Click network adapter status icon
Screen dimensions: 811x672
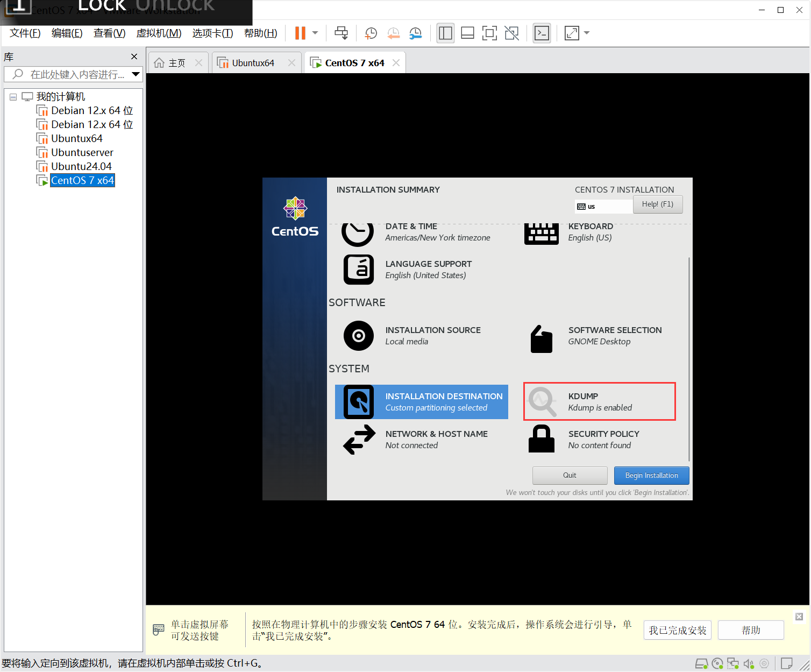point(733,663)
